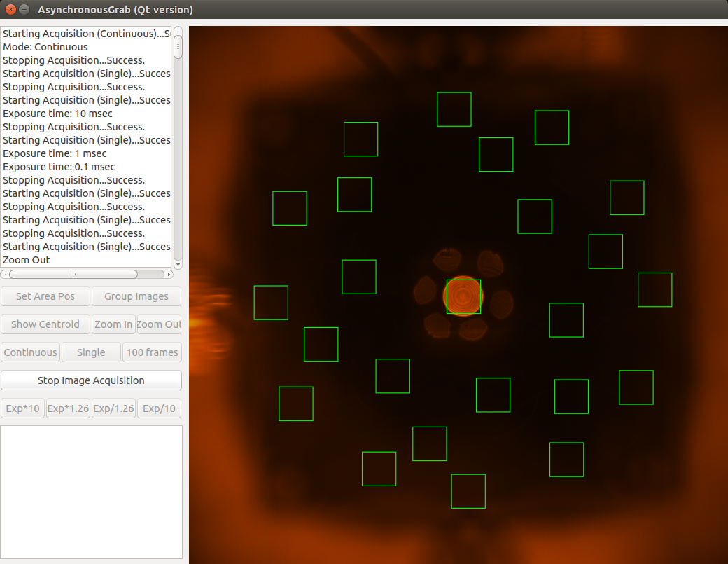728x564 pixels.
Task: Open Group Images
Action: pyautogui.click(x=136, y=296)
